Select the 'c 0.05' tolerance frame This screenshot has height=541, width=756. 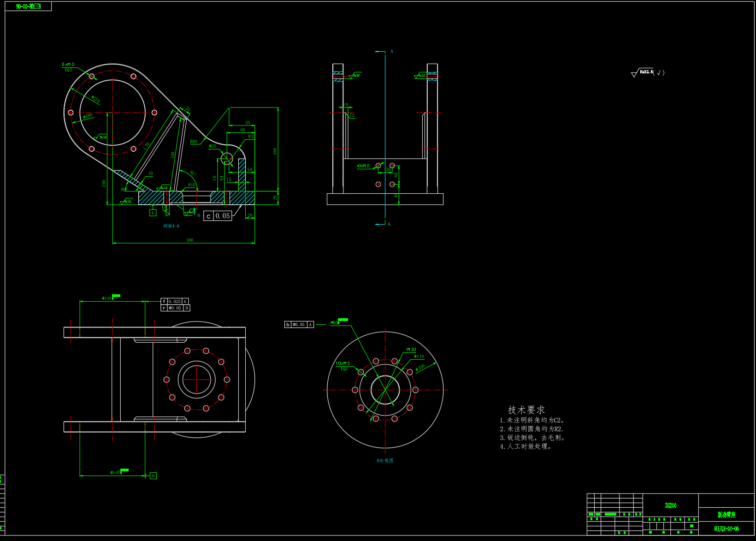[x=218, y=216]
